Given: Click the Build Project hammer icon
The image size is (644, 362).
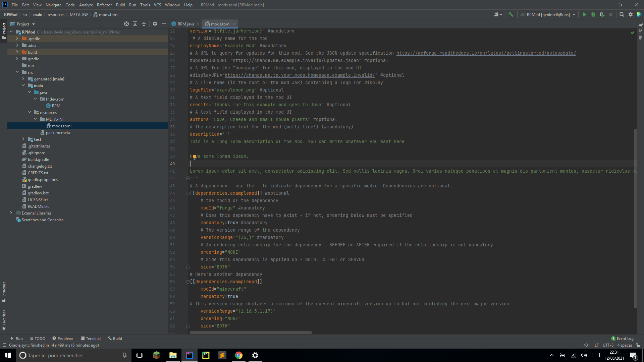Looking at the screenshot, I should tap(511, 14).
